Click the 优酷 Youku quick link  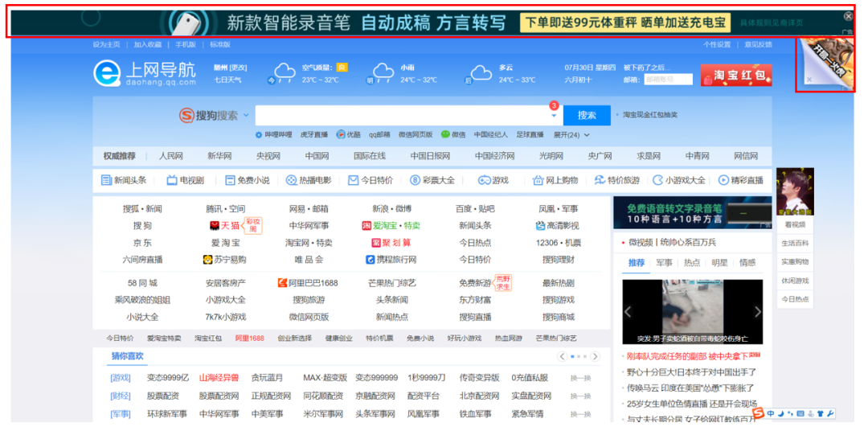[348, 134]
